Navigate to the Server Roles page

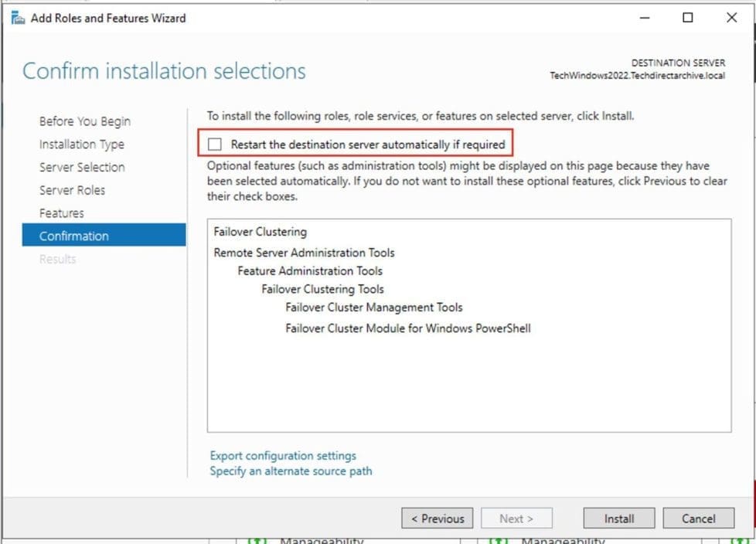tap(72, 190)
